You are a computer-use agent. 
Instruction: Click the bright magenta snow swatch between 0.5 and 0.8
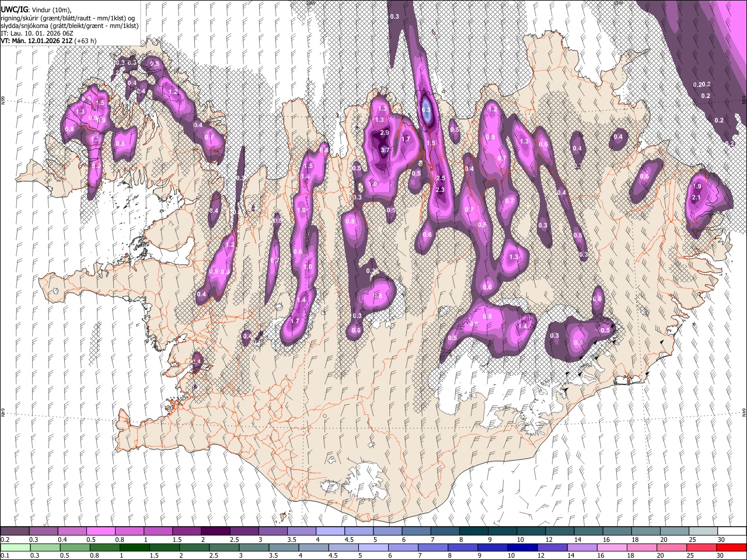[100, 531]
